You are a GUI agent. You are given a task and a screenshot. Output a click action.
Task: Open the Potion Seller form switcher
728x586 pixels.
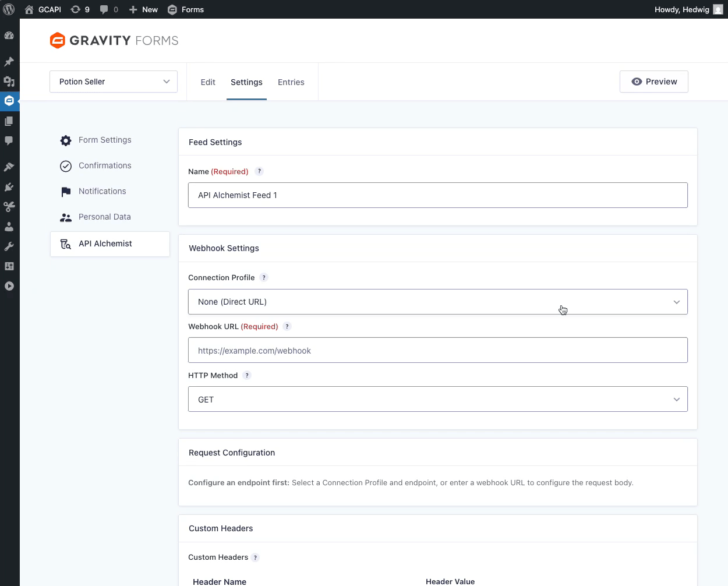114,82
